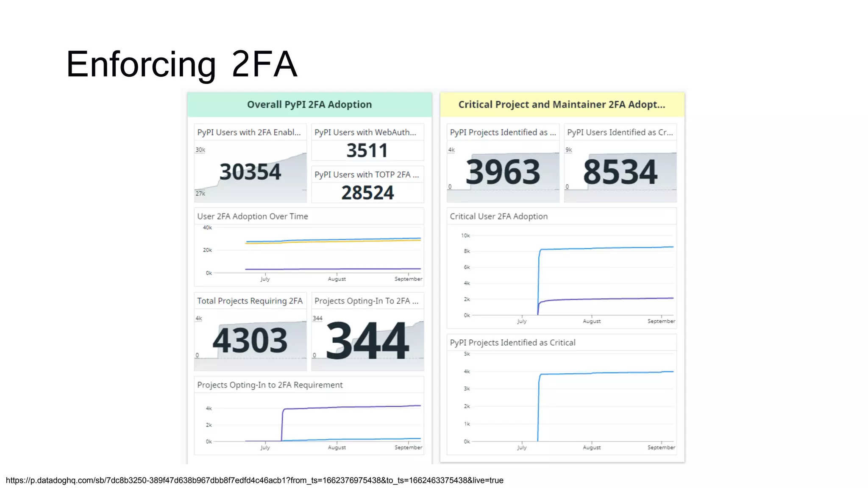Click the 3511 WebAuthn users value
Screen dimensions: 868x488
click(x=367, y=151)
